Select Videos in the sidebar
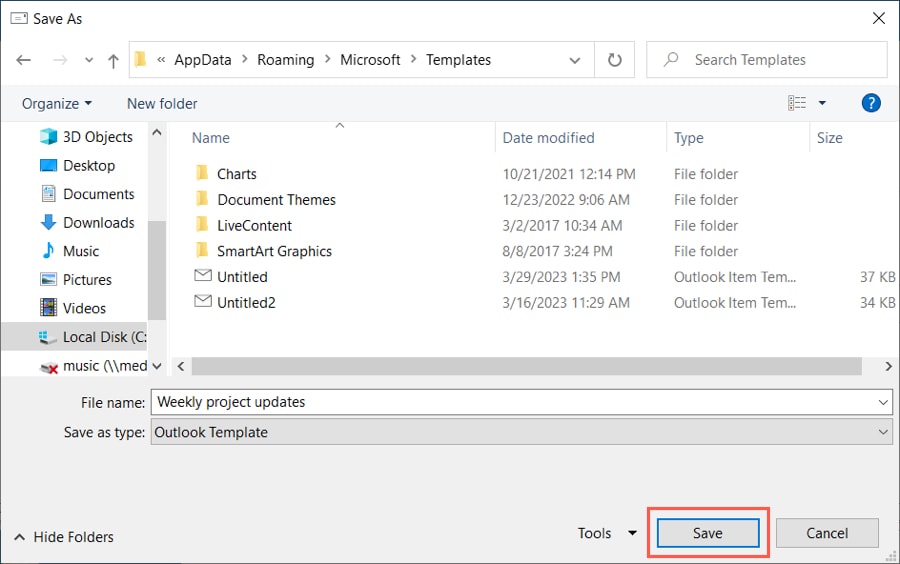The height and width of the screenshot is (564, 900). tap(72, 309)
